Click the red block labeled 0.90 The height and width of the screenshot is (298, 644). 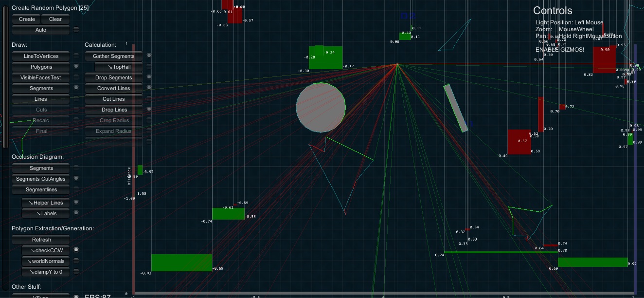(605, 59)
